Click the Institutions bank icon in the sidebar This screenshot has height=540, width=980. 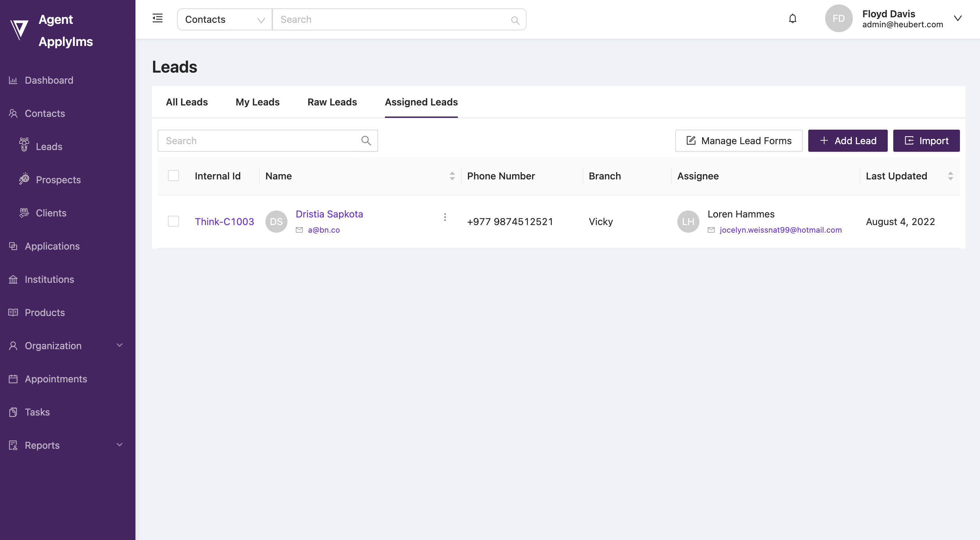click(13, 279)
